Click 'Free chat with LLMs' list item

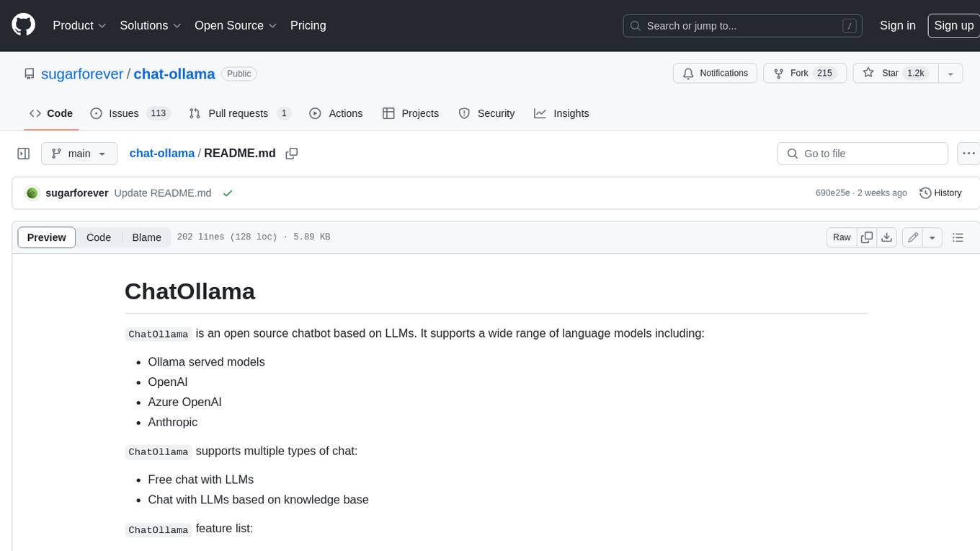(x=201, y=480)
